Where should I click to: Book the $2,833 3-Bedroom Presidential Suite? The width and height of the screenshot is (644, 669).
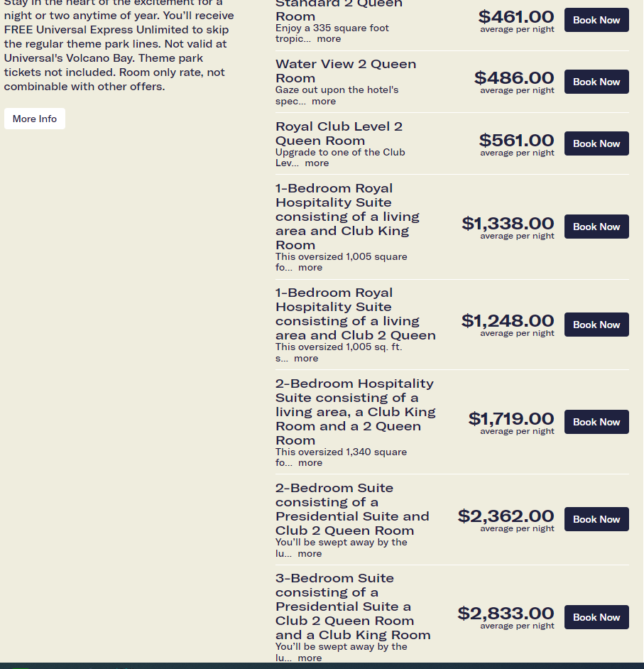click(596, 617)
